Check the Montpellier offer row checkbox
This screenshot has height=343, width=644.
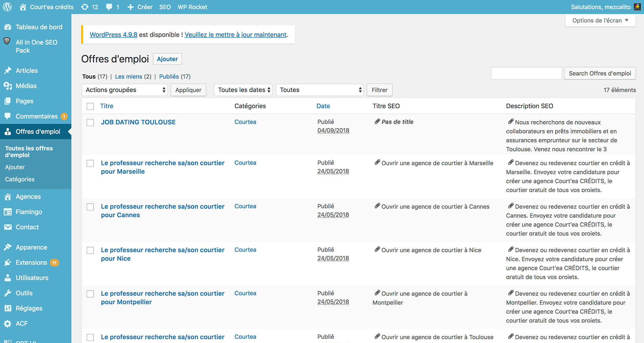[x=90, y=294]
